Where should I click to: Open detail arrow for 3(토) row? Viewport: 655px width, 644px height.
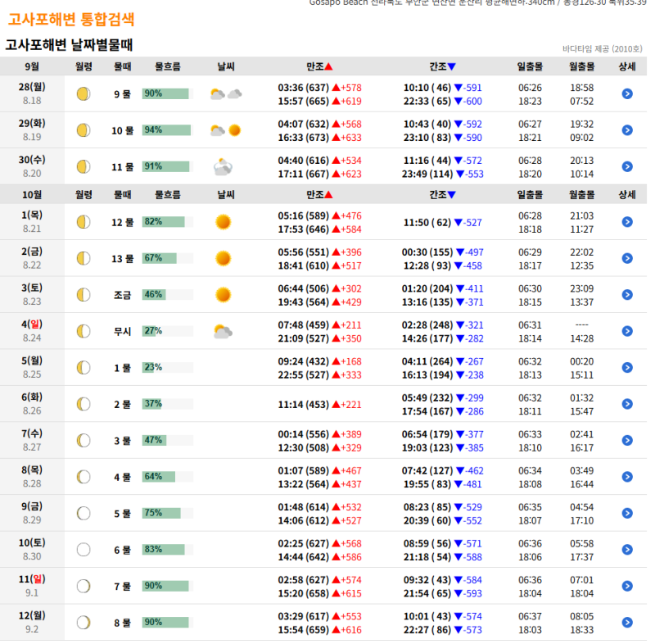point(627,294)
